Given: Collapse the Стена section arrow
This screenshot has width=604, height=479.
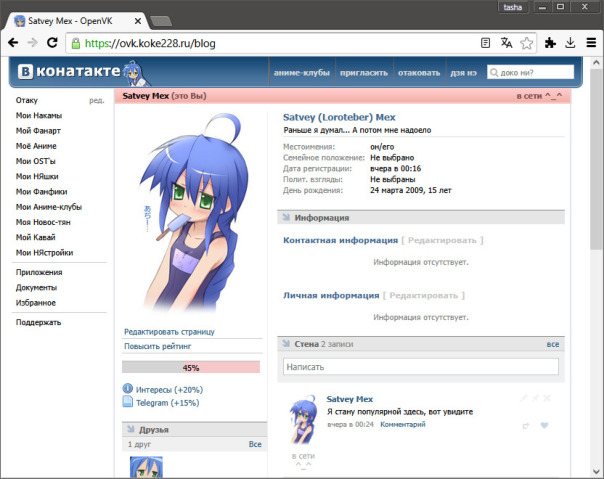Looking at the screenshot, I should [x=286, y=343].
